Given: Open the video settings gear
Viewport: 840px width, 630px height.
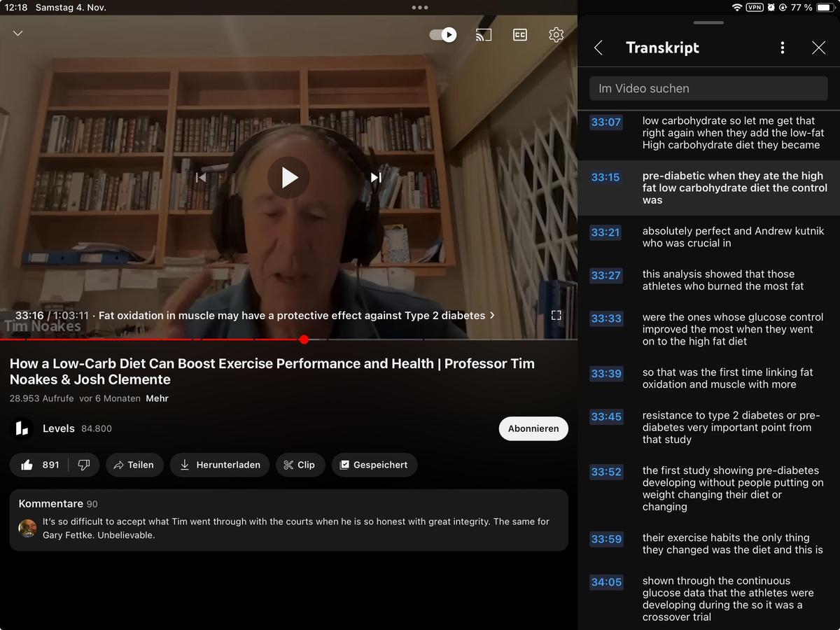Looking at the screenshot, I should 556,35.
